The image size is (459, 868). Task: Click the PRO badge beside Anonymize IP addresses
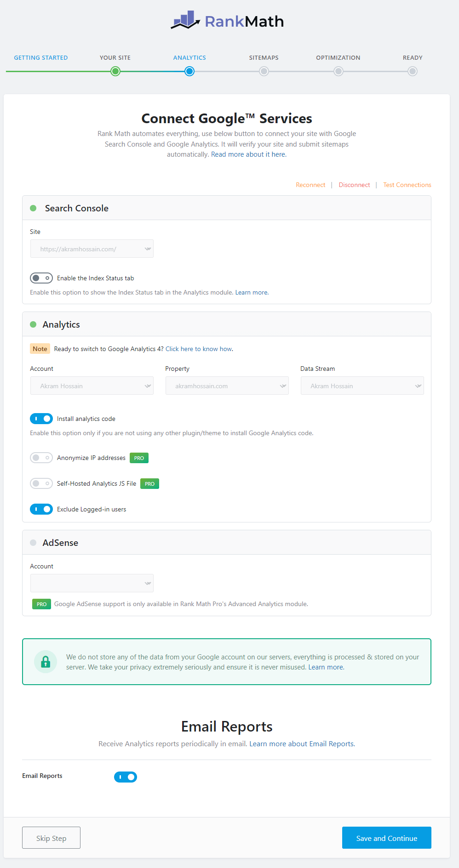coord(139,458)
